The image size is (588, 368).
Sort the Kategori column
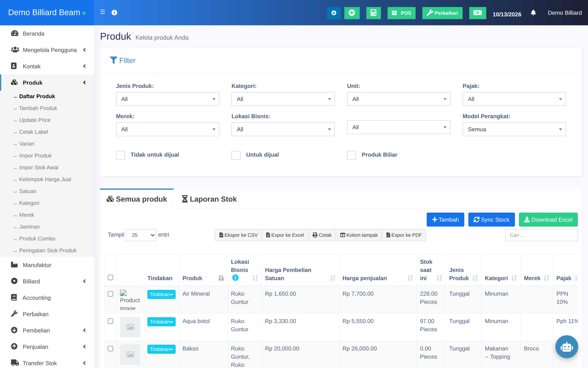[514, 278]
